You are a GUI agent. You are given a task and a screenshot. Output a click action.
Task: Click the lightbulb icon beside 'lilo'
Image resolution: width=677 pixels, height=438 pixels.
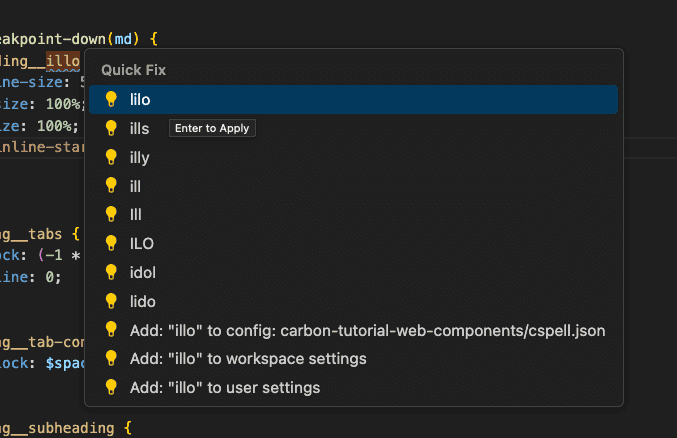111,99
